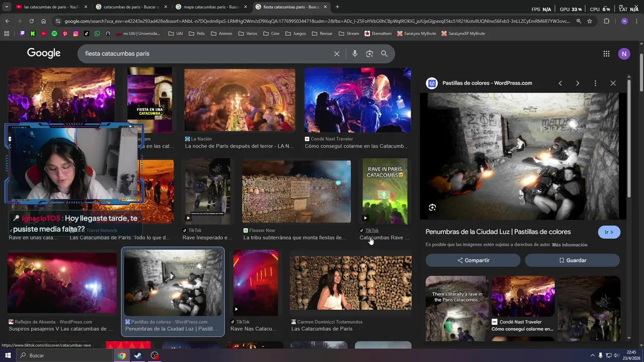Open the three-dot menu in preview panel
The width and height of the screenshot is (644, 362).
pos(595,83)
